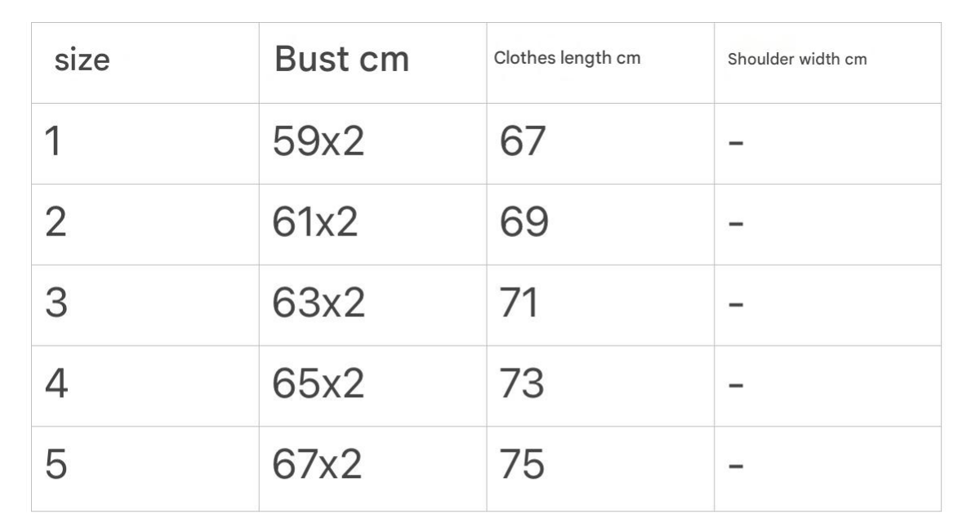Click the clothes length value 71
The height and width of the screenshot is (532, 980).
point(519,305)
